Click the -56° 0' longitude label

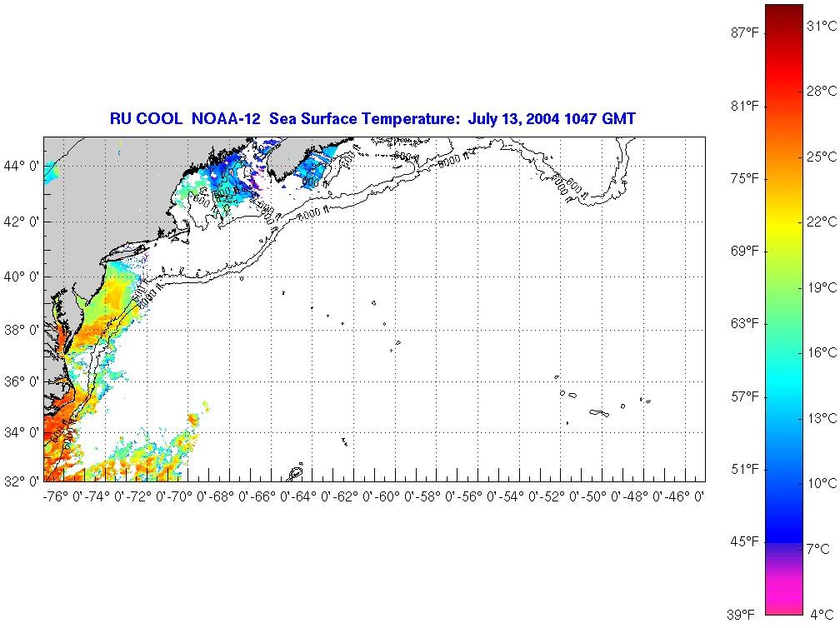[477, 497]
